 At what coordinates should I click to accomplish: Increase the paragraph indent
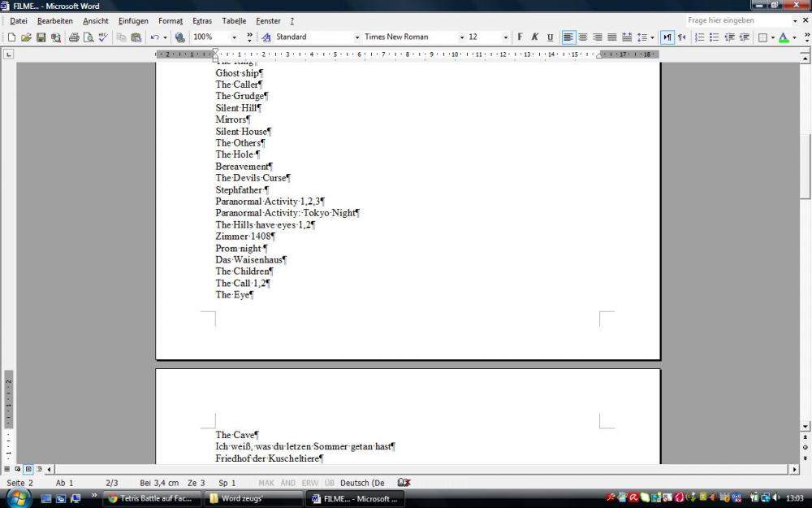pyautogui.click(x=744, y=37)
